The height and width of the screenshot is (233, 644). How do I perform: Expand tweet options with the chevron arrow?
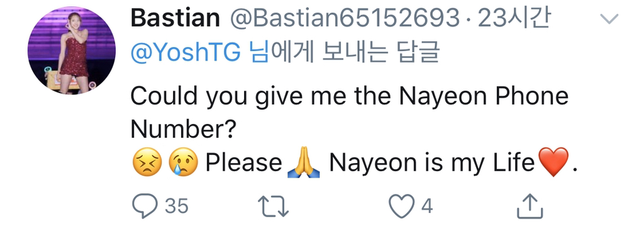609,19
